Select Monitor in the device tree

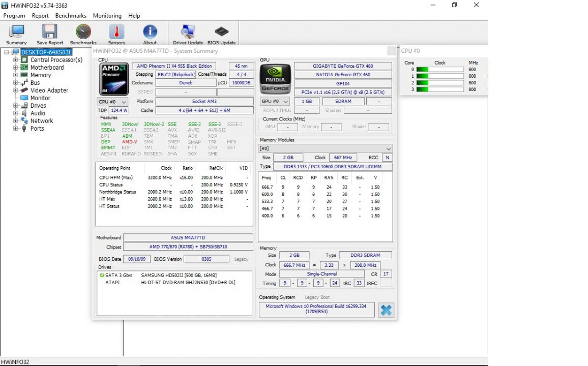click(40, 98)
